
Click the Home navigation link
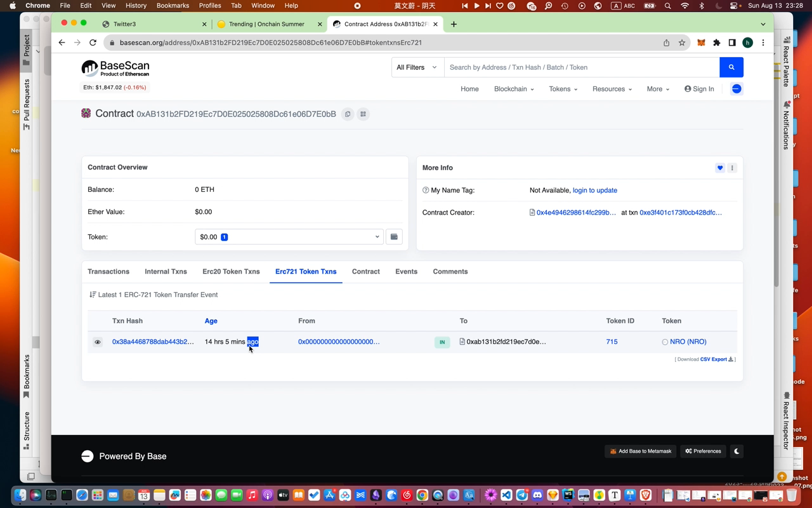tap(469, 89)
